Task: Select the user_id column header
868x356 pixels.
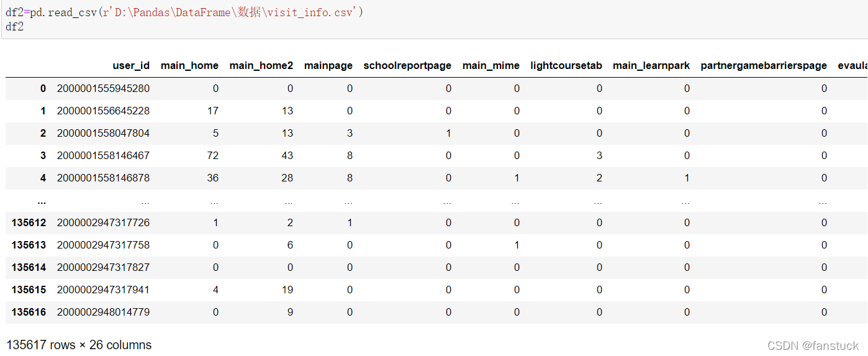Action: pyautogui.click(x=131, y=65)
